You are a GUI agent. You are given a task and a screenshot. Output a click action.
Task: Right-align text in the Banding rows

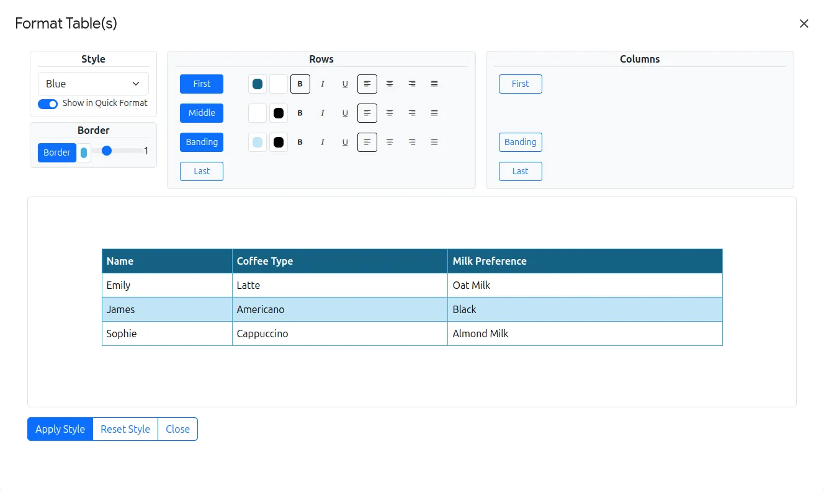pyautogui.click(x=412, y=142)
